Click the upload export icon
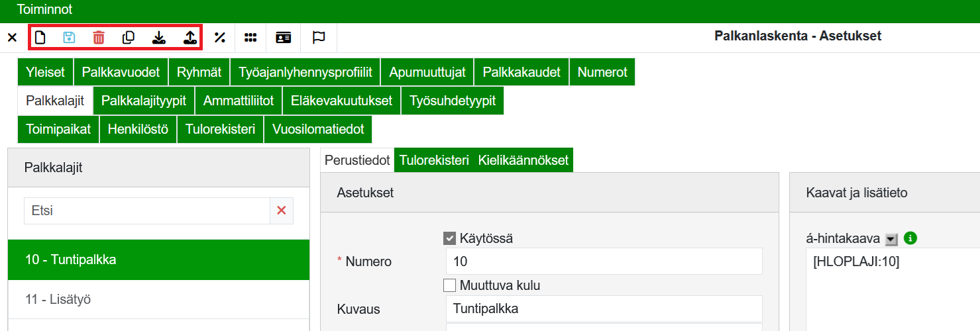This screenshot has width=980, height=331. pos(190,38)
